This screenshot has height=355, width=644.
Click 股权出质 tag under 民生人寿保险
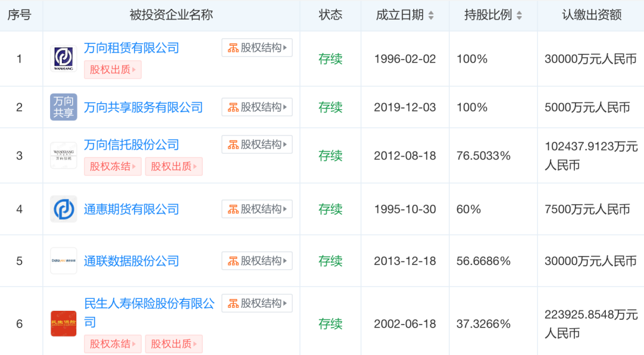(174, 344)
